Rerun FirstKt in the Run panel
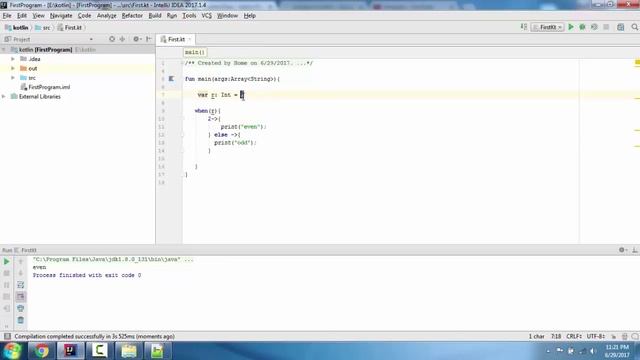Viewport: 640px width, 360px height. pyautogui.click(x=7, y=261)
